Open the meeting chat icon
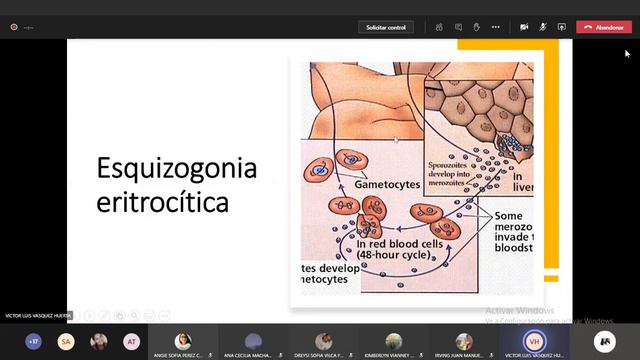 pyautogui.click(x=458, y=27)
